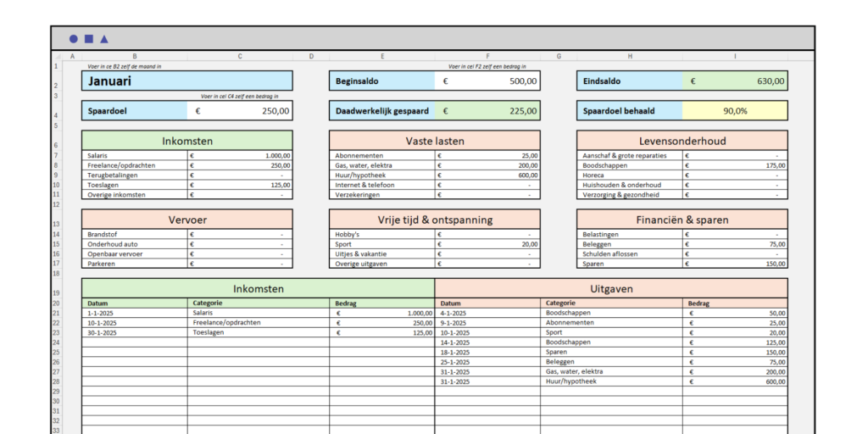Click the blue triangle icon in title bar

(103, 39)
